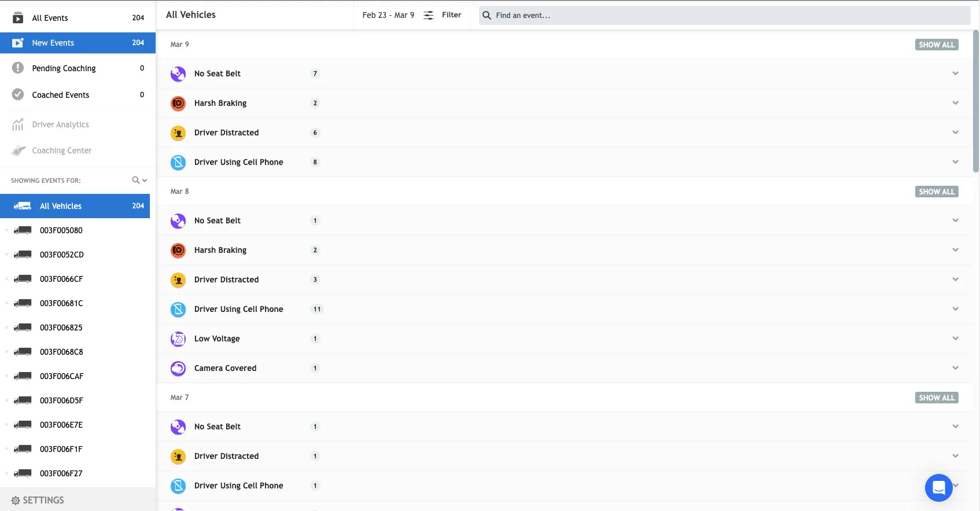Click Mar 8 No Seat Belt icon
This screenshot has width=980, height=511.
coord(178,221)
